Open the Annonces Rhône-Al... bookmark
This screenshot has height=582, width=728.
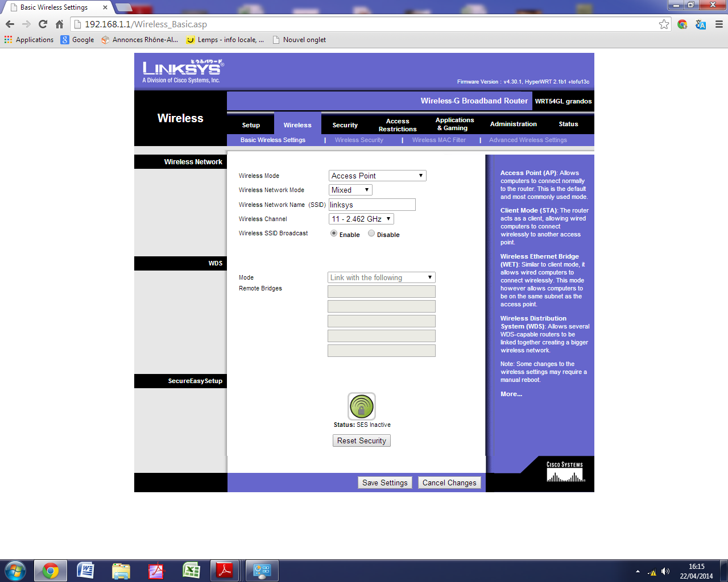(x=140, y=40)
